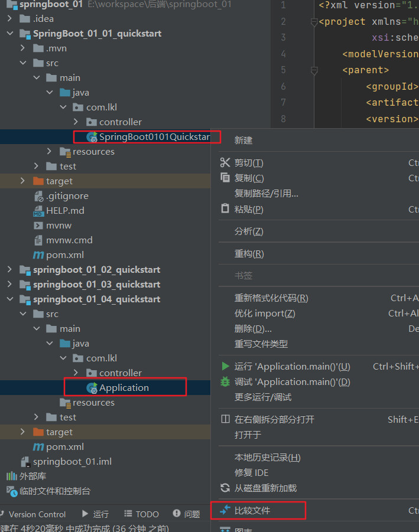Select springboot_01.iml file
419x532 pixels.
[x=72, y=462]
